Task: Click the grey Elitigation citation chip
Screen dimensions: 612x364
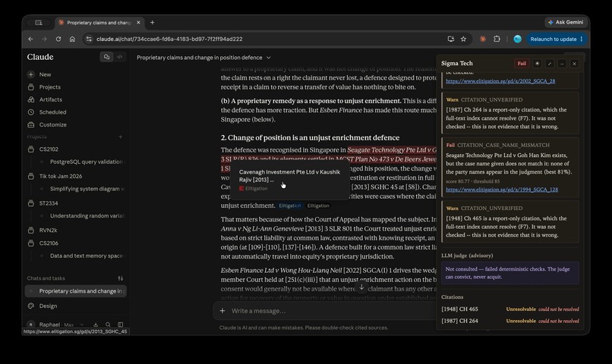Action: [x=318, y=206]
